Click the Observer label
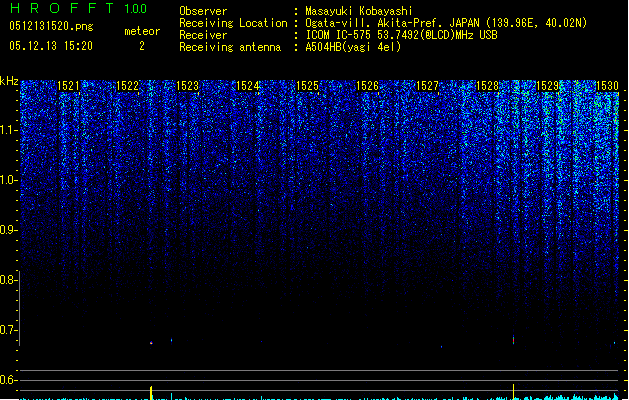The height and width of the screenshot is (400, 629). pos(203,11)
